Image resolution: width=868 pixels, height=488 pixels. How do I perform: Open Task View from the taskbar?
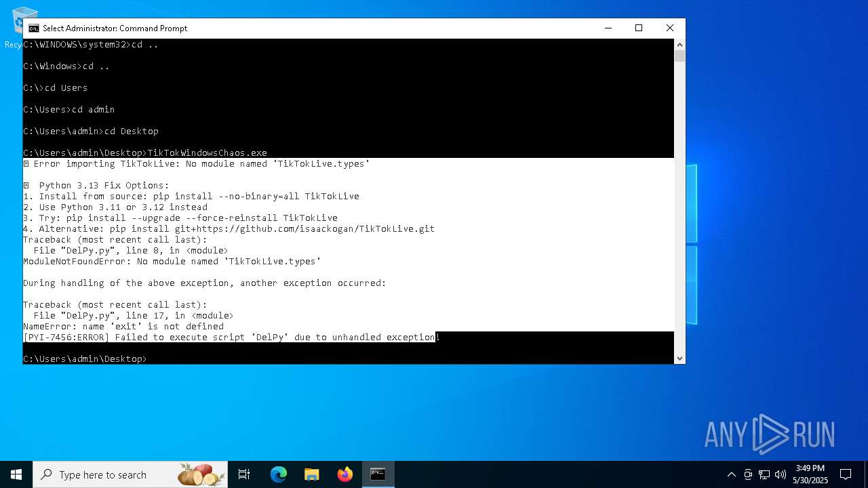pyautogui.click(x=244, y=474)
